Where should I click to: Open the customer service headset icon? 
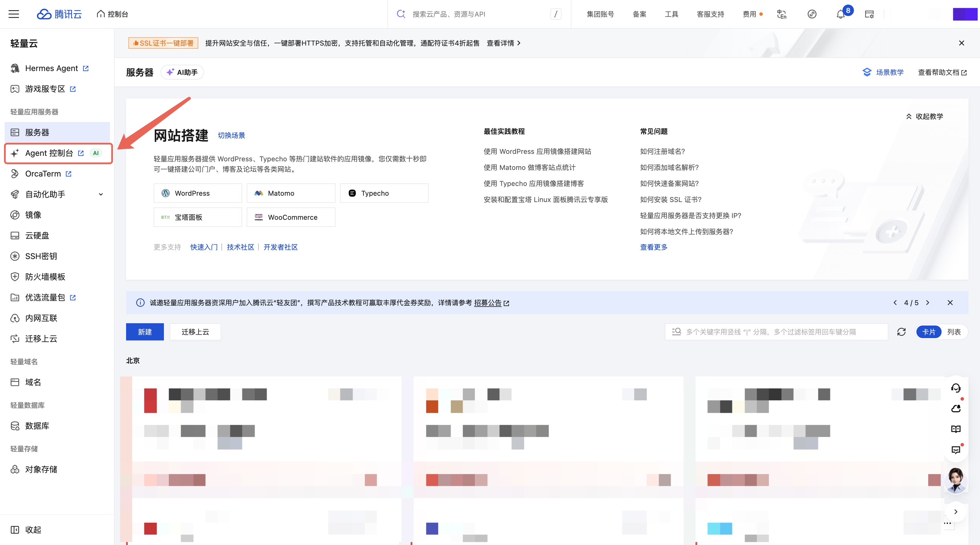956,388
